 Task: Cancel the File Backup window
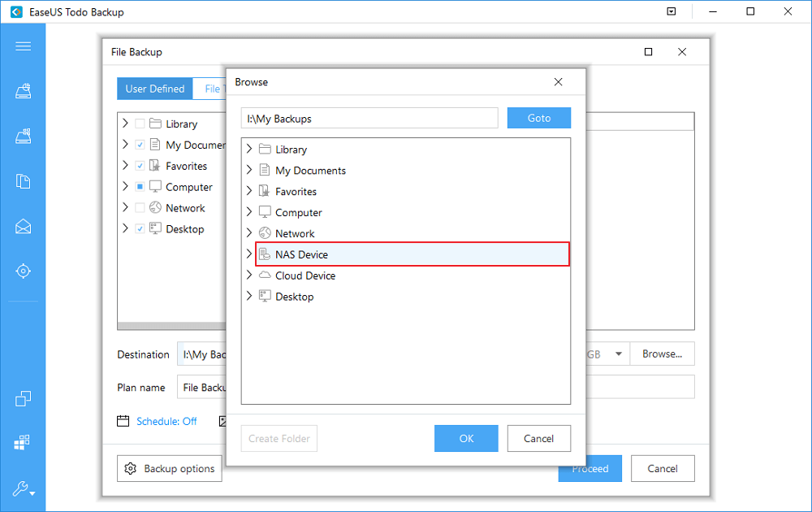[663, 468]
